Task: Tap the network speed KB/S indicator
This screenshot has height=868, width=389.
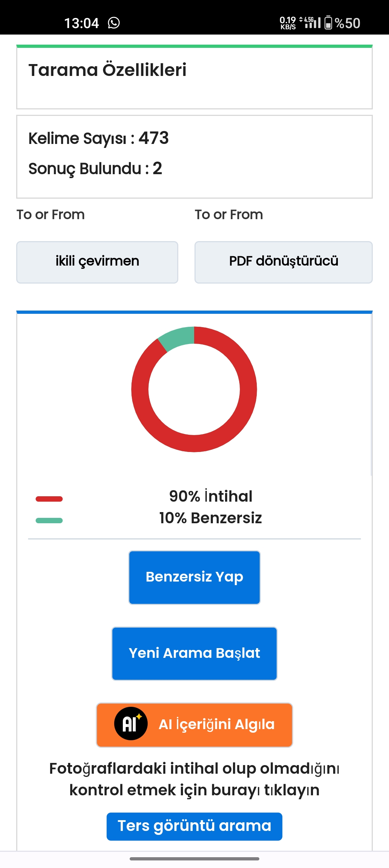Action: point(287,23)
